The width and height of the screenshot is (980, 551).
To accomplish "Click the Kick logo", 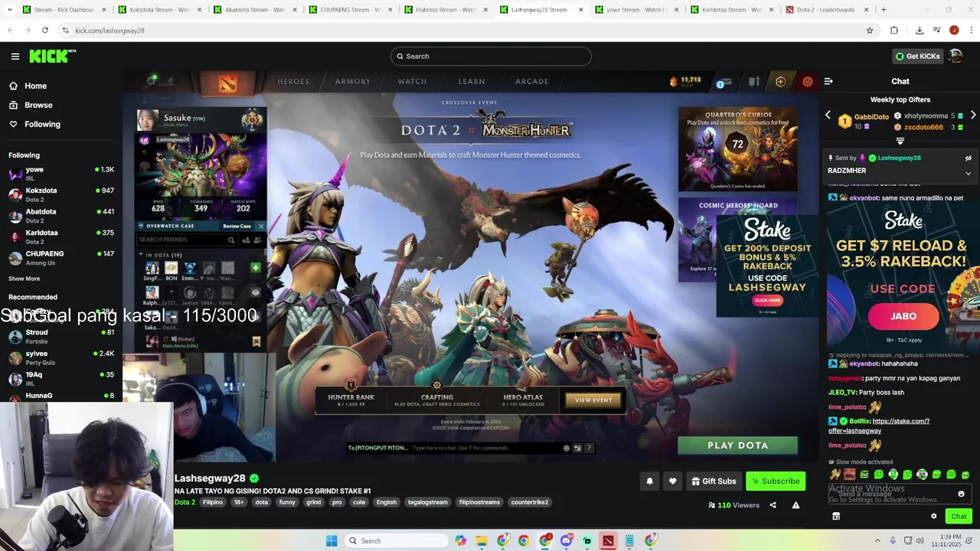I will (51, 56).
